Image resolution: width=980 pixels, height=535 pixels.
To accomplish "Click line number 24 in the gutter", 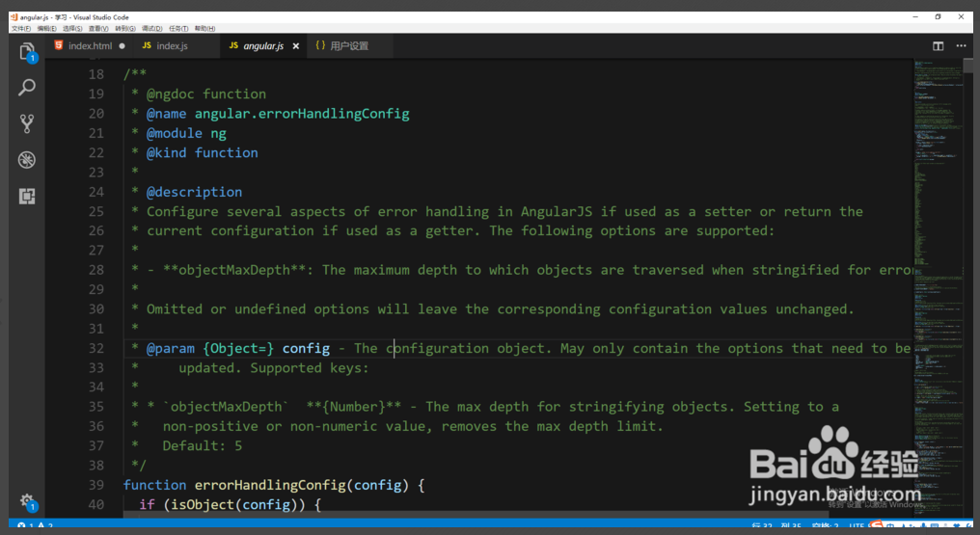I will 96,192.
